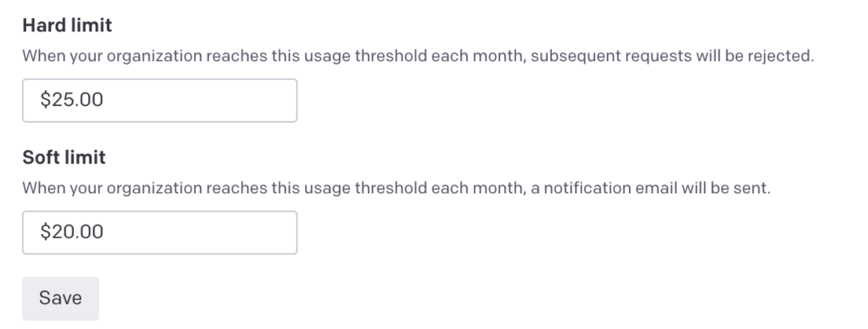This screenshot has height=329, width=868.
Task: Click the phrase 'notification email'
Action: click(610, 188)
